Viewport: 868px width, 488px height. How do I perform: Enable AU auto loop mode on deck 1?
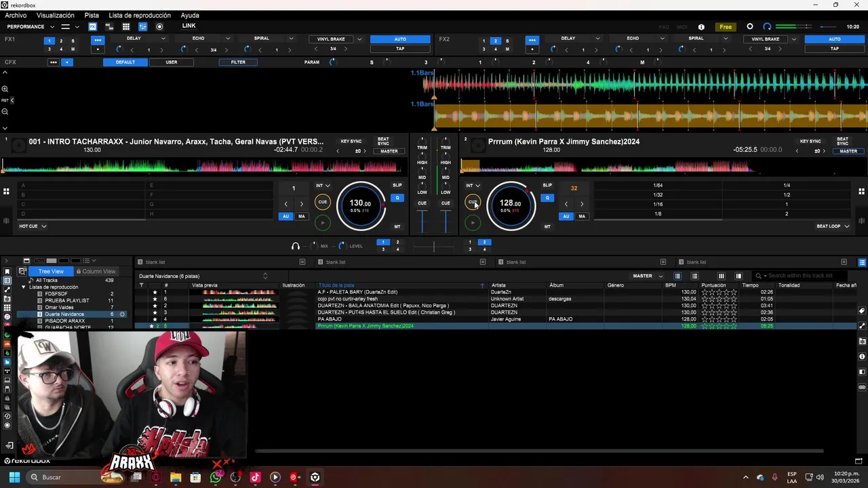(x=286, y=216)
